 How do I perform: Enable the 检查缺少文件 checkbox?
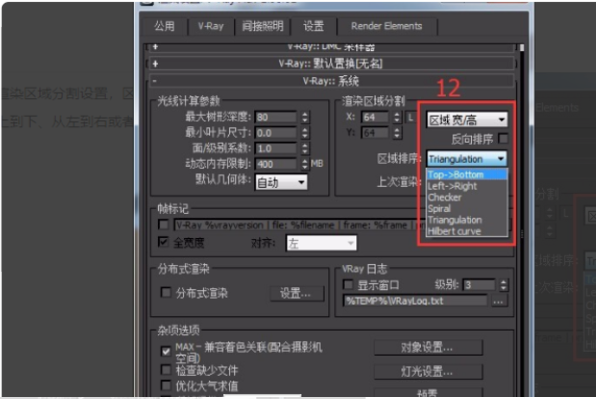(166, 370)
